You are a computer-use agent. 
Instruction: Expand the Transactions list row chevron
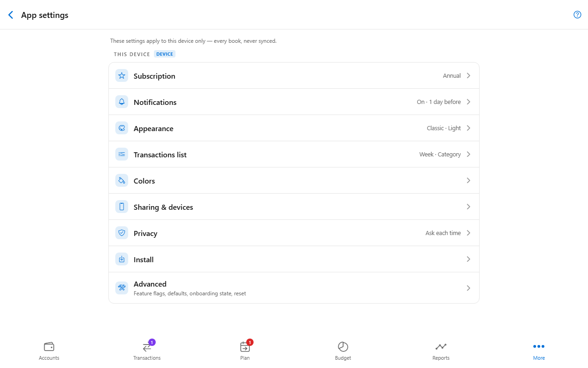pyautogui.click(x=469, y=154)
